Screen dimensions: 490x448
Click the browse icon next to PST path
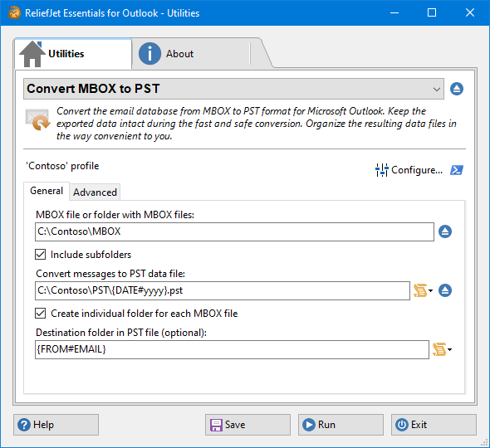click(445, 290)
